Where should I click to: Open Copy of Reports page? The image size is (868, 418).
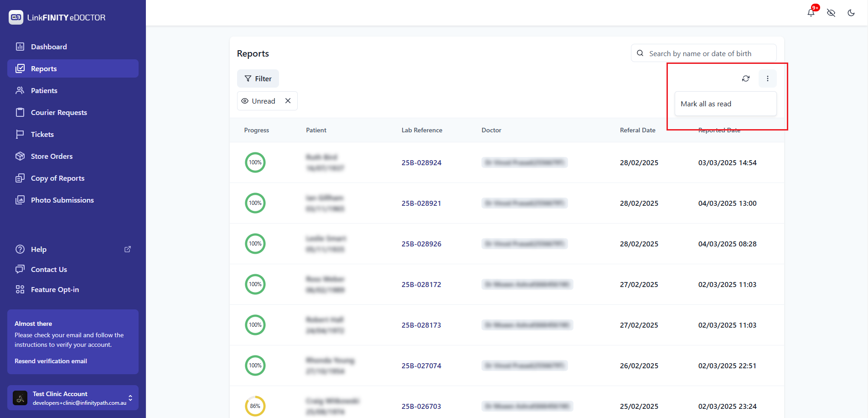[x=57, y=178]
